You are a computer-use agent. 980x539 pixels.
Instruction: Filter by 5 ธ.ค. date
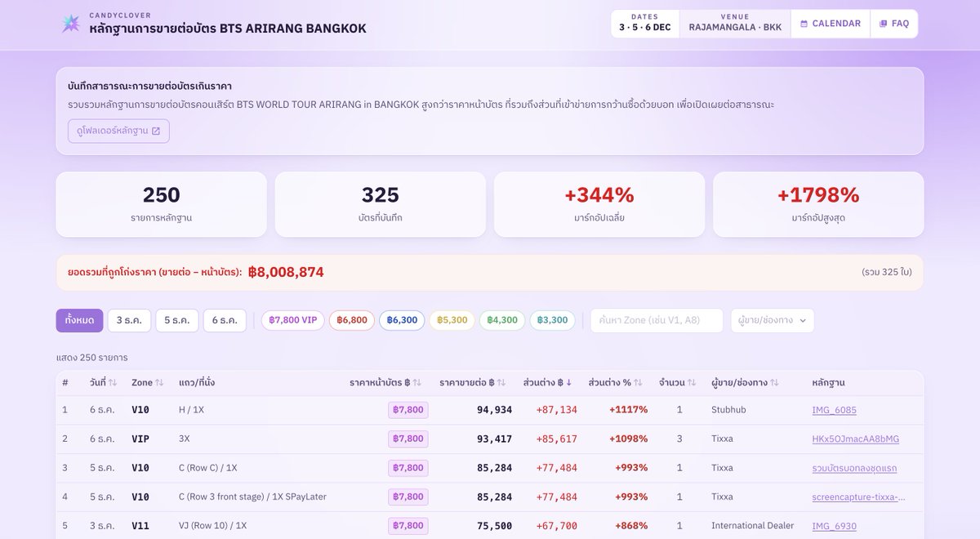pos(177,320)
